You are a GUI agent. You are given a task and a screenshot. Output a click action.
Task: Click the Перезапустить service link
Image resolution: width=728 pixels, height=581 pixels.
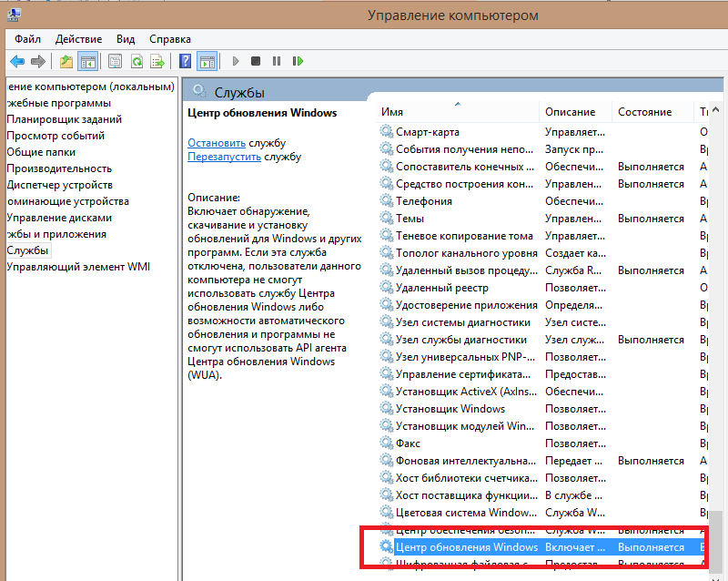pos(224,157)
